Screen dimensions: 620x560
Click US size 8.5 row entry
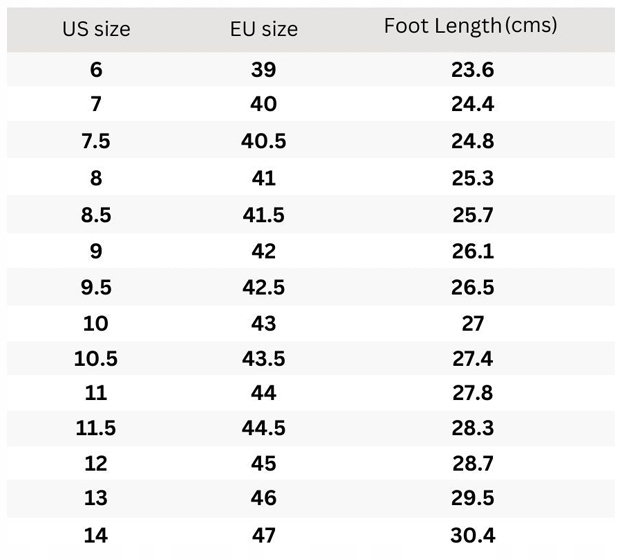pos(96,215)
